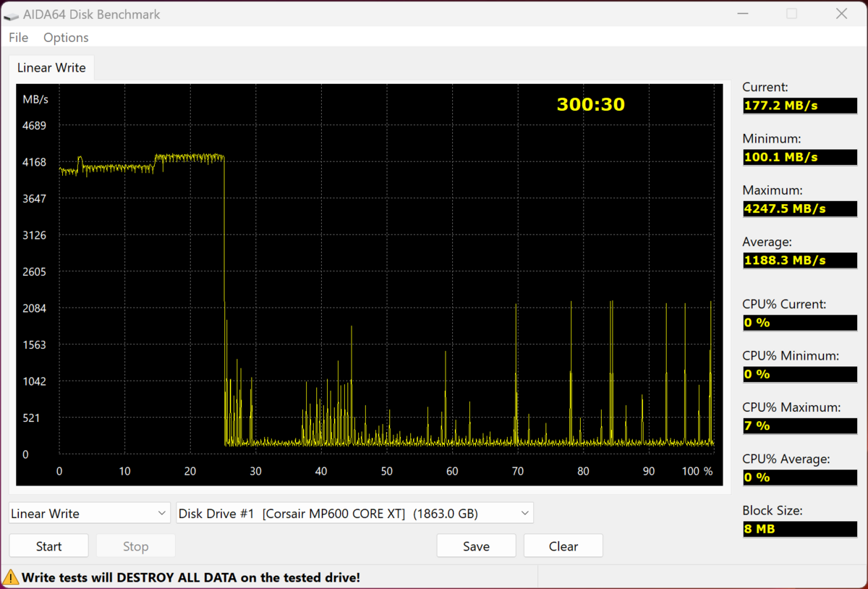
Task: Click the MB/s axis unit label
Action: click(x=35, y=99)
